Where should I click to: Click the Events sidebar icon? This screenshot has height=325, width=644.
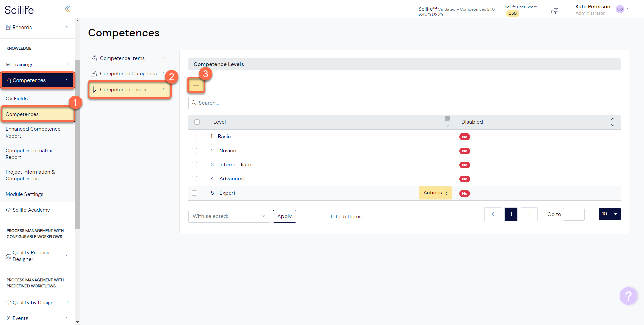8,318
